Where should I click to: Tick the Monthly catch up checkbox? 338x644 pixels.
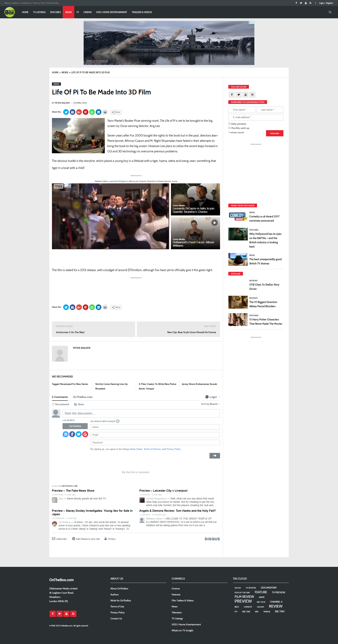click(x=229, y=128)
